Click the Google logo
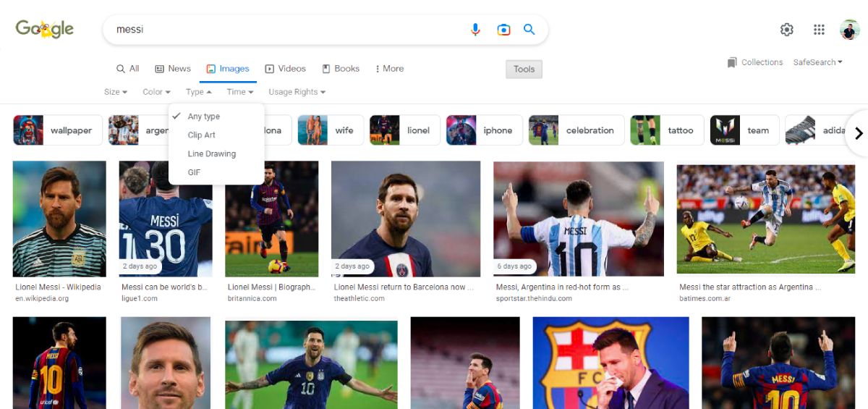868x409 pixels. [45, 29]
